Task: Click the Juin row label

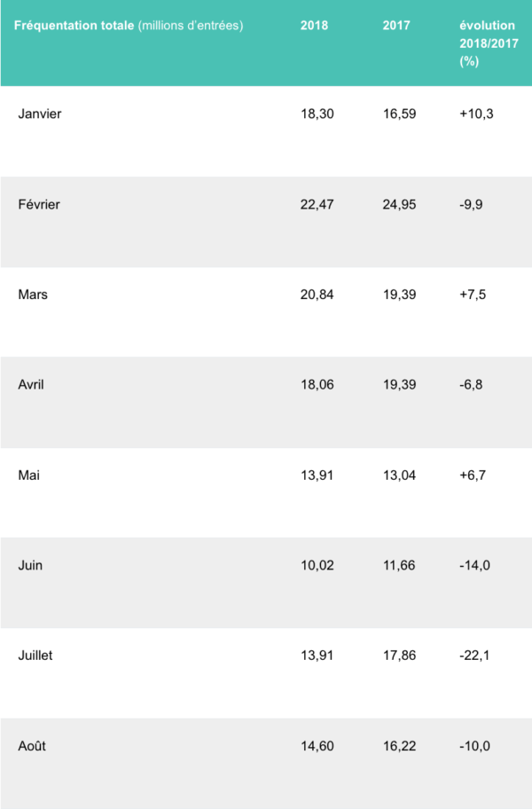Action: point(30,565)
